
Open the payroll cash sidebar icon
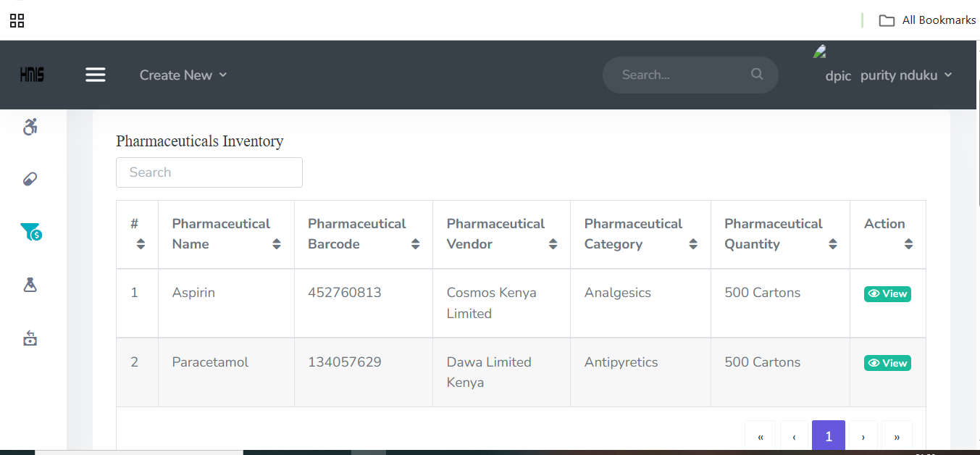[30, 338]
